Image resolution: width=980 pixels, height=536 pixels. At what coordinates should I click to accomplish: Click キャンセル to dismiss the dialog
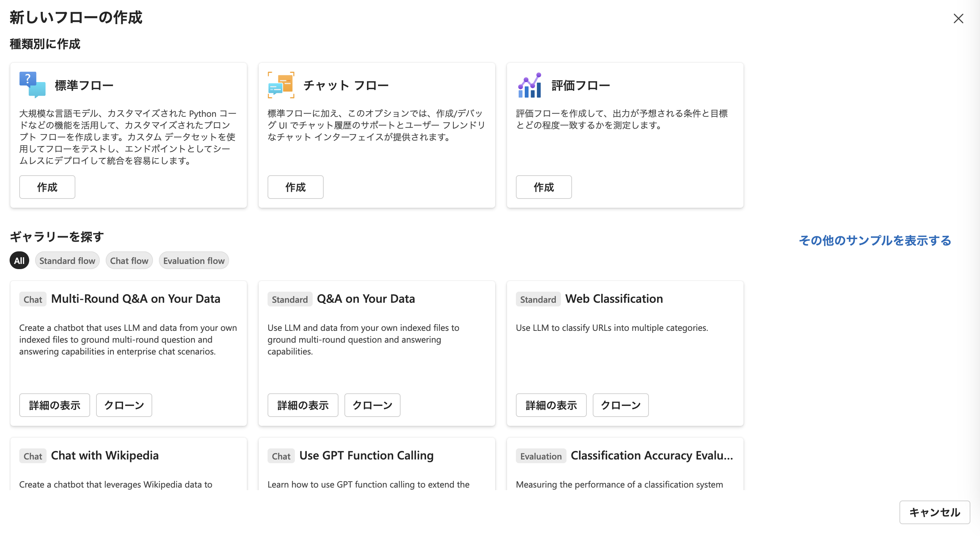(934, 512)
